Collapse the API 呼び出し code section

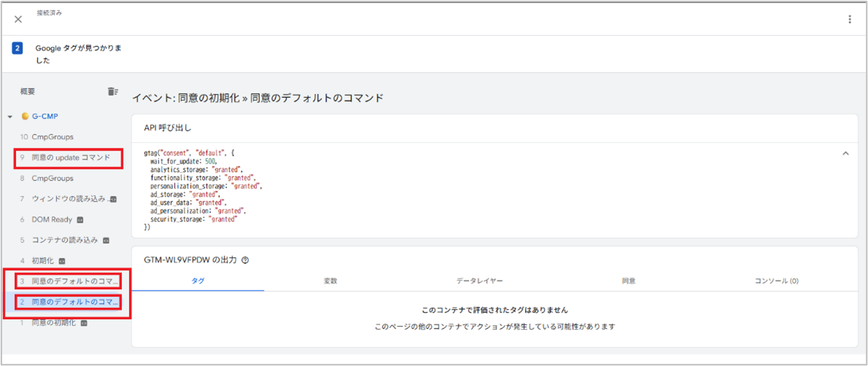coord(845,153)
